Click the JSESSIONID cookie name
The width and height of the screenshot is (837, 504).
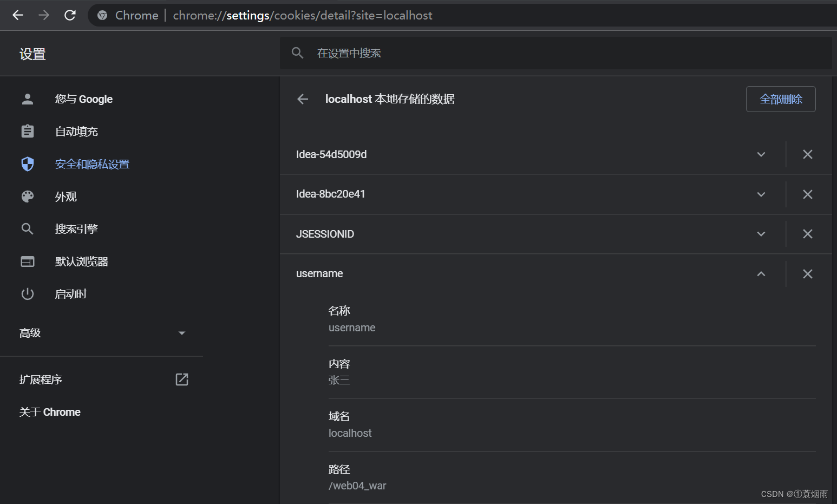[x=325, y=234]
